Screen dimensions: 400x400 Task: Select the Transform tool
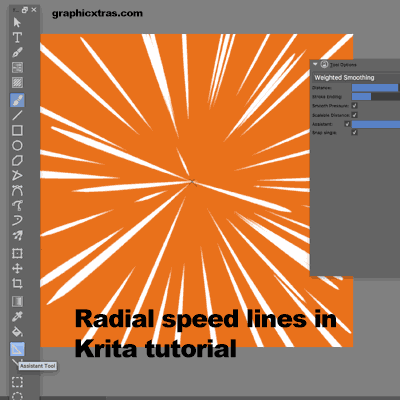pos(17,253)
